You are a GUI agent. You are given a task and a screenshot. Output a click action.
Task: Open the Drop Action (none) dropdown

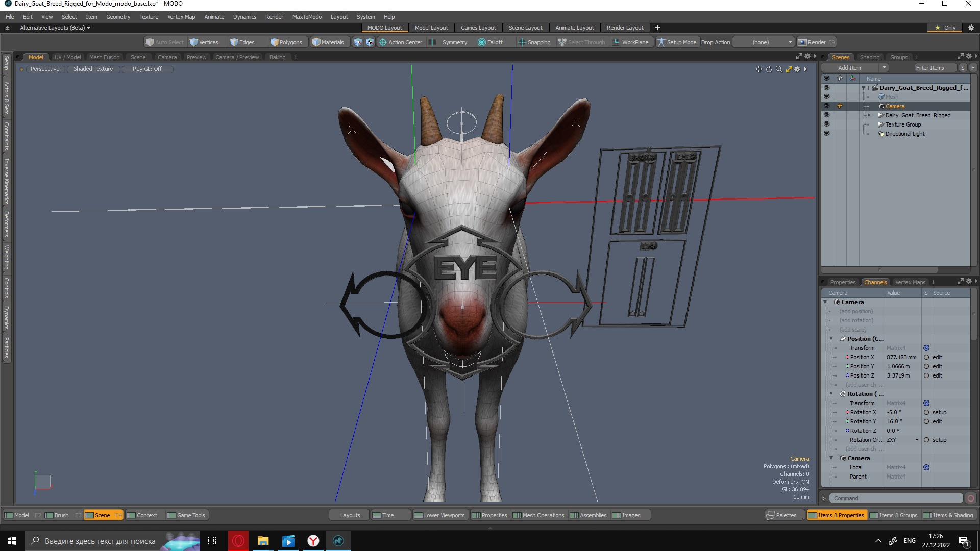click(764, 42)
